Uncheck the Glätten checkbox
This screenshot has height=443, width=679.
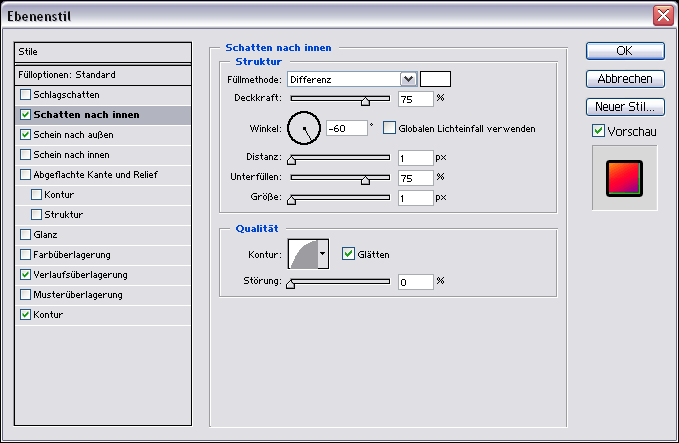[x=348, y=253]
